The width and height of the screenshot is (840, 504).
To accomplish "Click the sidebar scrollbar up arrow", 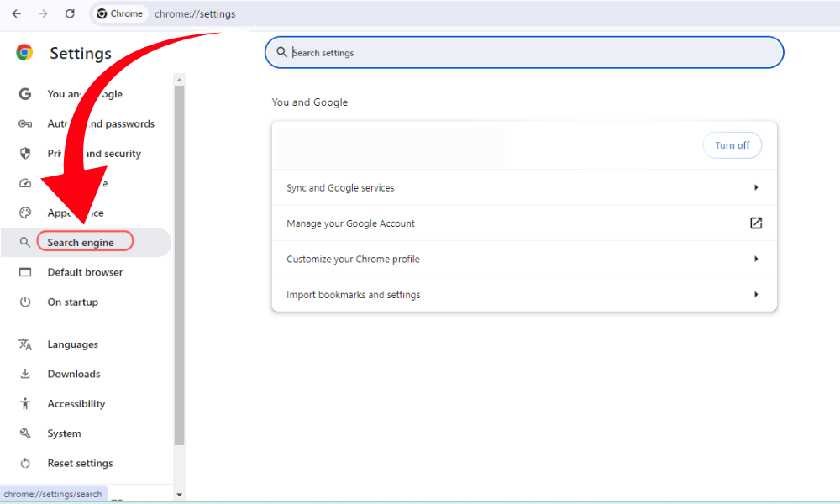I will point(180,80).
